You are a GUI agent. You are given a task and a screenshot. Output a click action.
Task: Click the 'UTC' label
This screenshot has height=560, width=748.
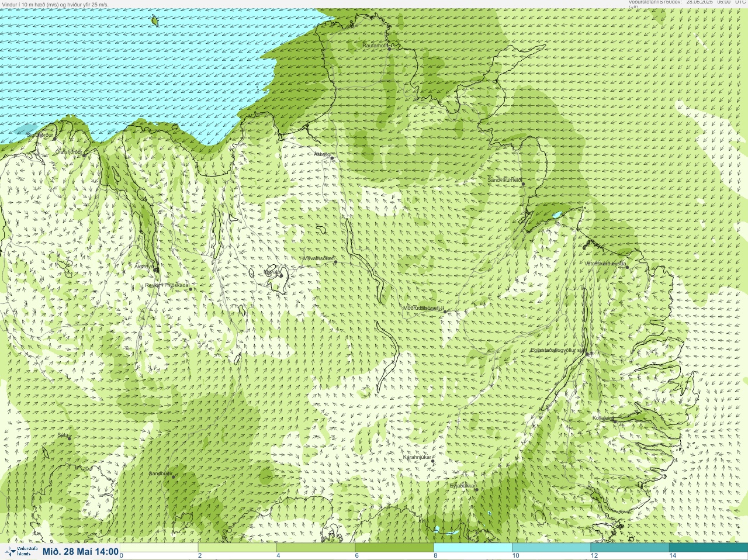[740, 2]
